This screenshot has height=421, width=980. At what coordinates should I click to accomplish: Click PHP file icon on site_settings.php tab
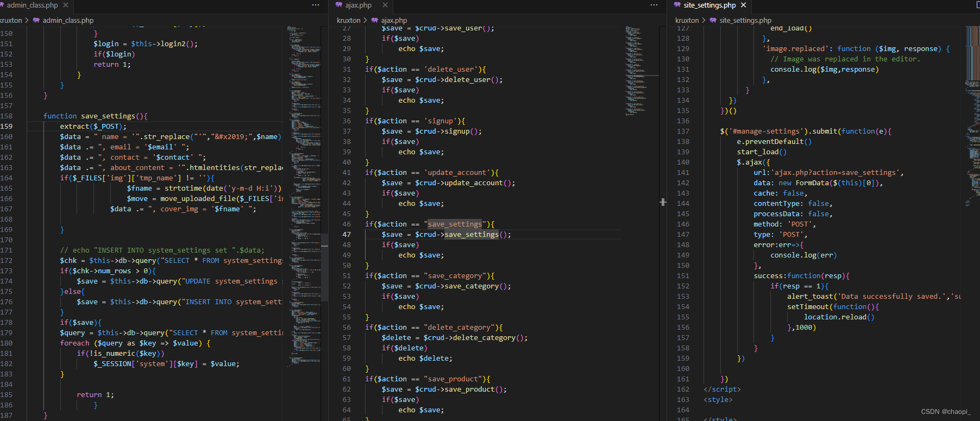click(677, 5)
